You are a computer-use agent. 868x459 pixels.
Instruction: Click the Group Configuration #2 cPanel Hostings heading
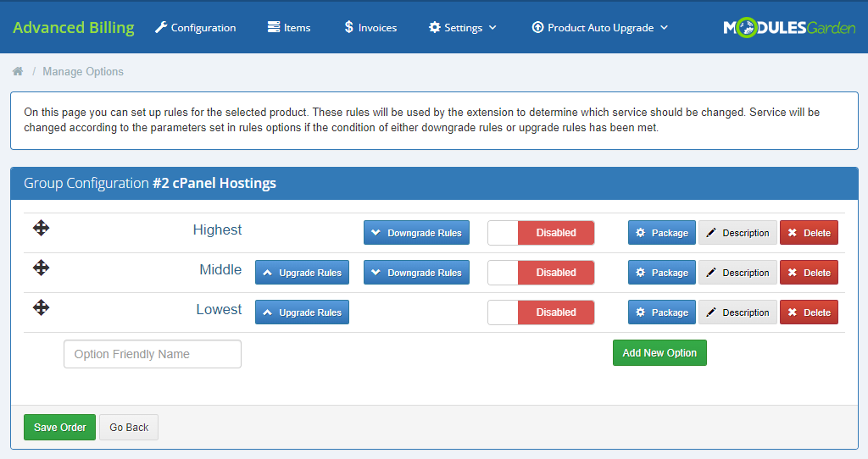coord(150,183)
